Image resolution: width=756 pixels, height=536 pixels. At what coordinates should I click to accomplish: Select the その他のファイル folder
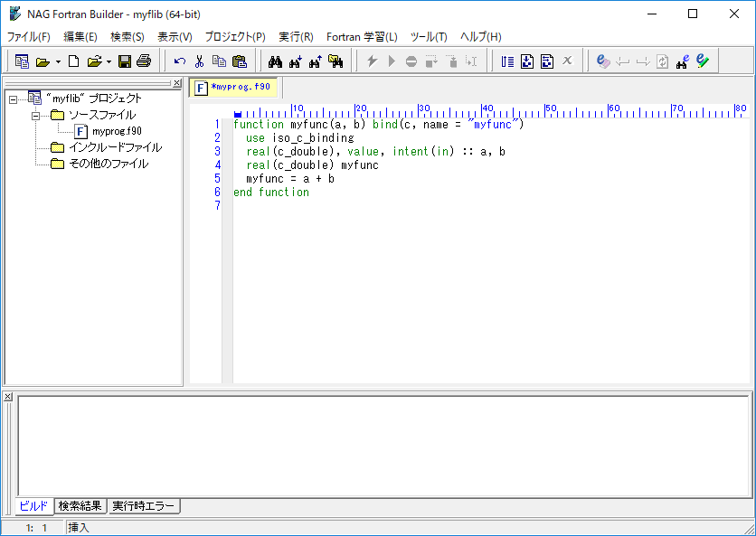(109, 164)
